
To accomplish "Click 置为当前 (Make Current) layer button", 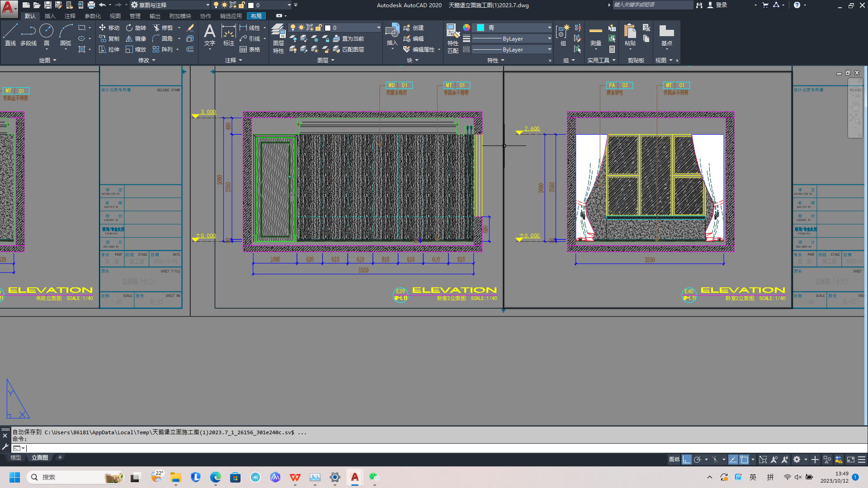I will tap(348, 38).
